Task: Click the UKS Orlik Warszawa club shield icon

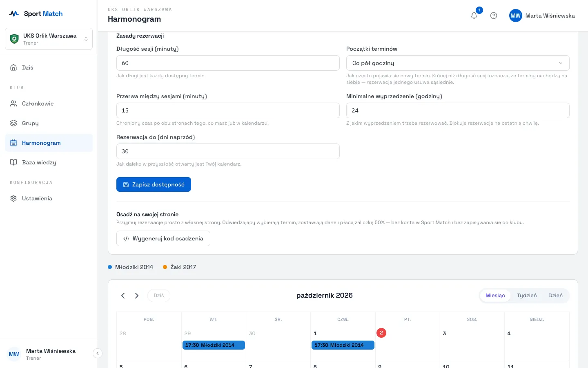Action: [x=14, y=39]
